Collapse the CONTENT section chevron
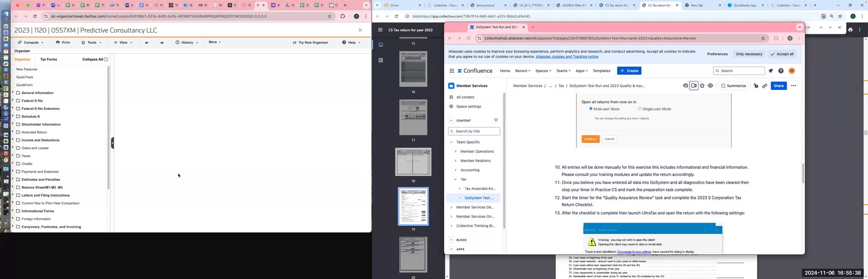The image size is (868, 279). point(451,121)
